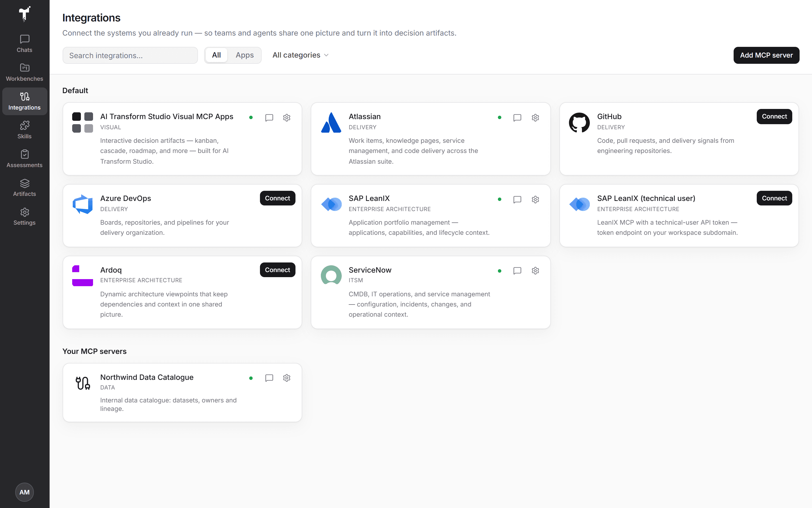Click the Azure DevOps card title
The height and width of the screenshot is (508, 812).
[x=126, y=198]
